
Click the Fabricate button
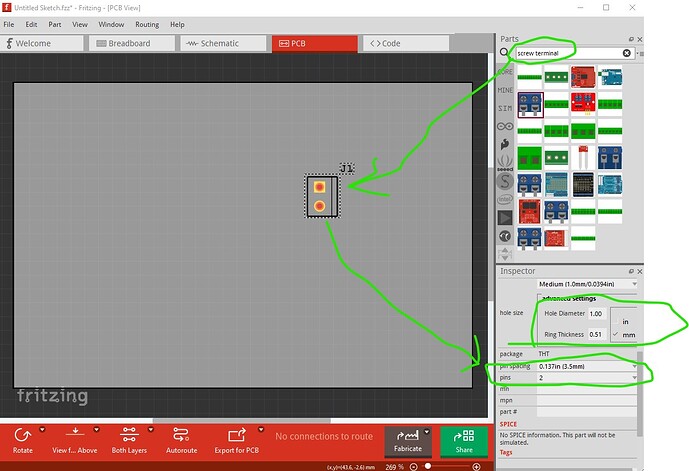(x=408, y=441)
